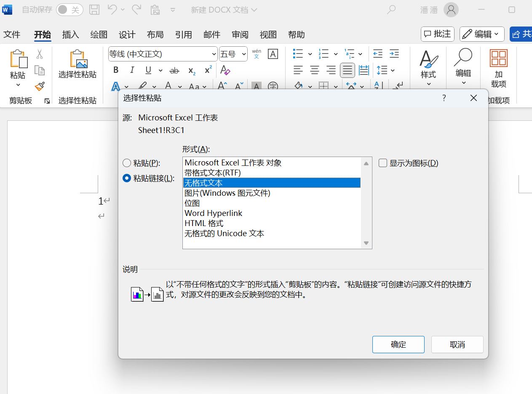Apply italic formatting
This screenshot has height=394, width=532.
point(132,70)
